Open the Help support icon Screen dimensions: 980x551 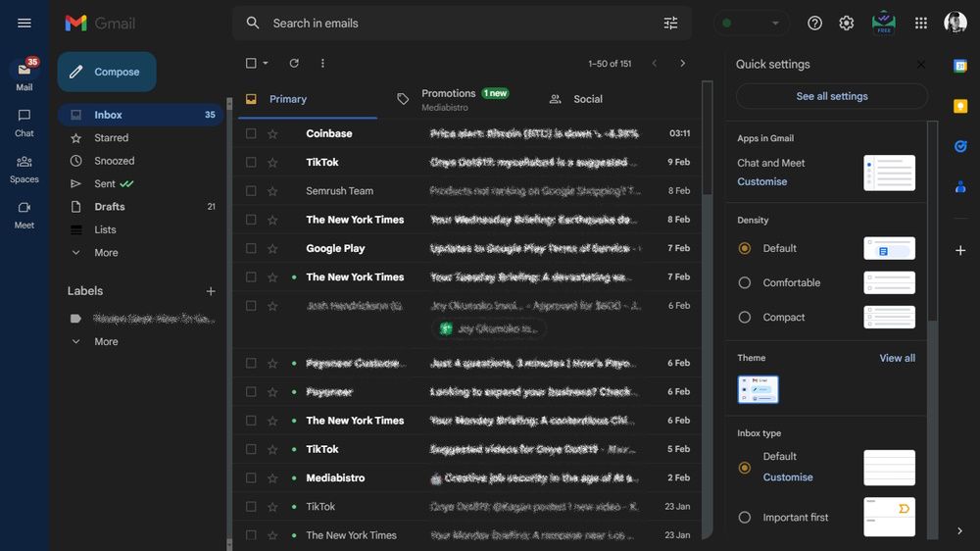coord(814,24)
